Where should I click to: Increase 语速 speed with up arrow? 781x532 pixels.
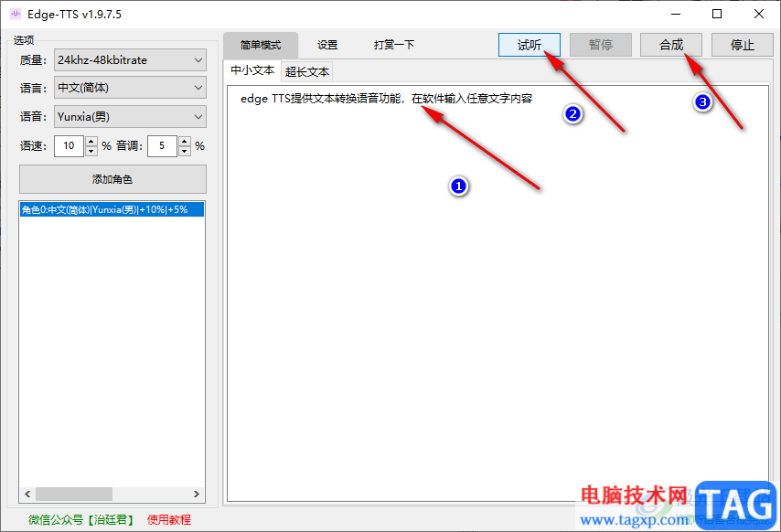point(91,141)
